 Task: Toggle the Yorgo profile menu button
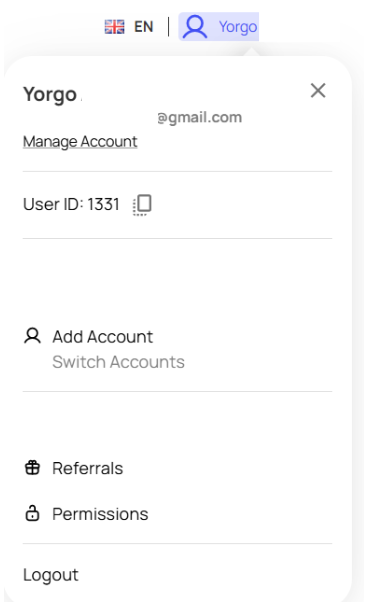tap(219, 27)
